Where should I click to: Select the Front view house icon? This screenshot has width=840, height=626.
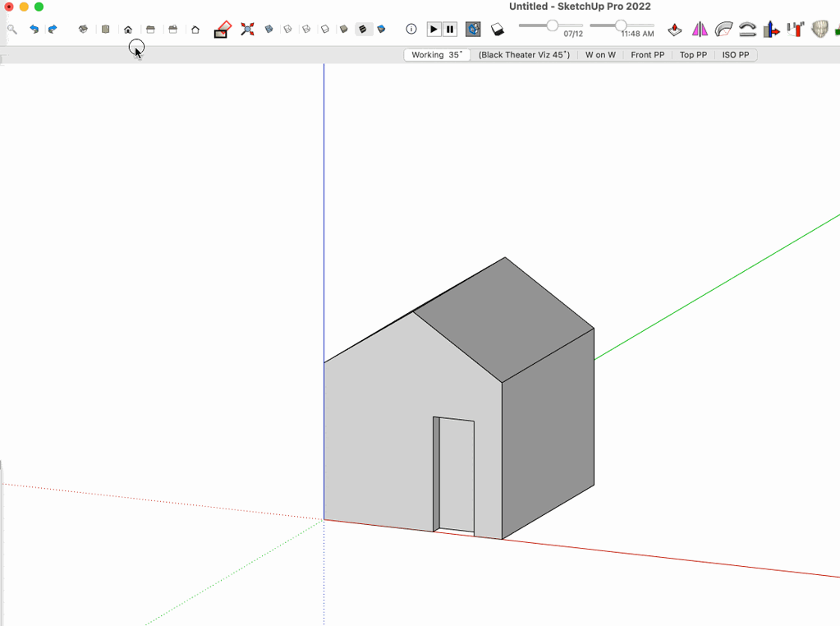pyautogui.click(x=128, y=30)
